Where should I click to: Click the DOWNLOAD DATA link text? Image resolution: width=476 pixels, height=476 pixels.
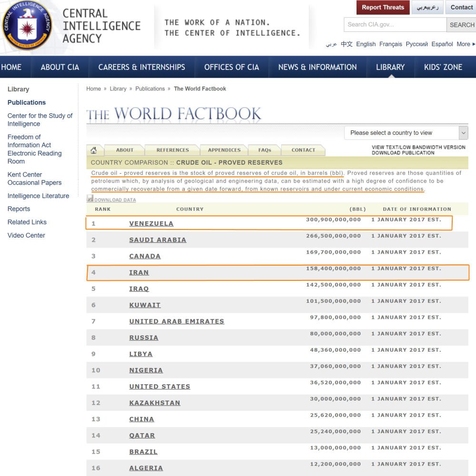pyautogui.click(x=115, y=200)
